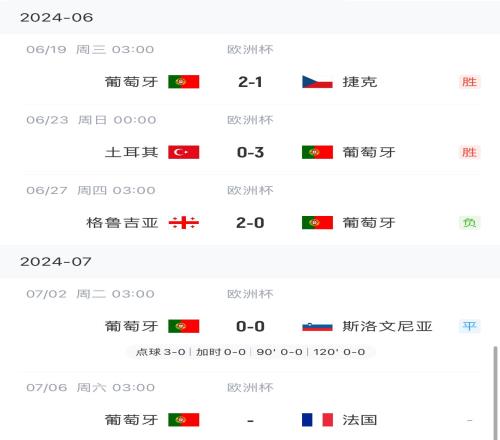Image resolution: width=500 pixels, height=440 pixels.
Task: Click the Turkey flag icon
Action: pos(184,152)
